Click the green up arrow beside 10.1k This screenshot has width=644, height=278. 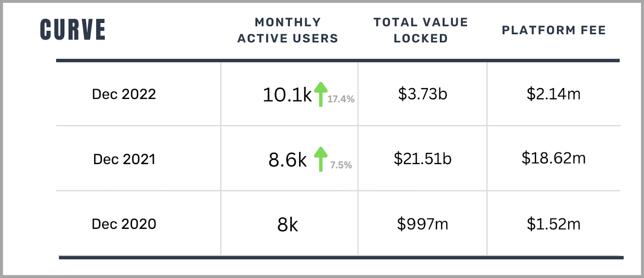pyautogui.click(x=321, y=94)
